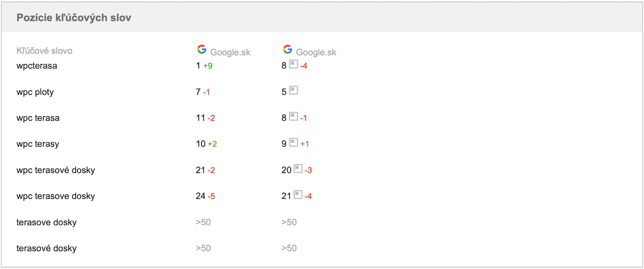Open the snippet icon for wpc ploty row

pyautogui.click(x=293, y=90)
